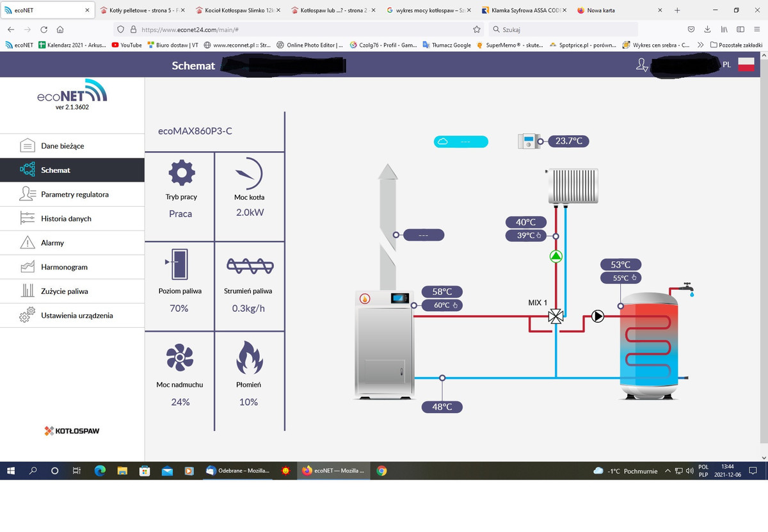Click the green circulation pump icon
Image resolution: width=768 pixels, height=532 pixels.
(x=556, y=257)
